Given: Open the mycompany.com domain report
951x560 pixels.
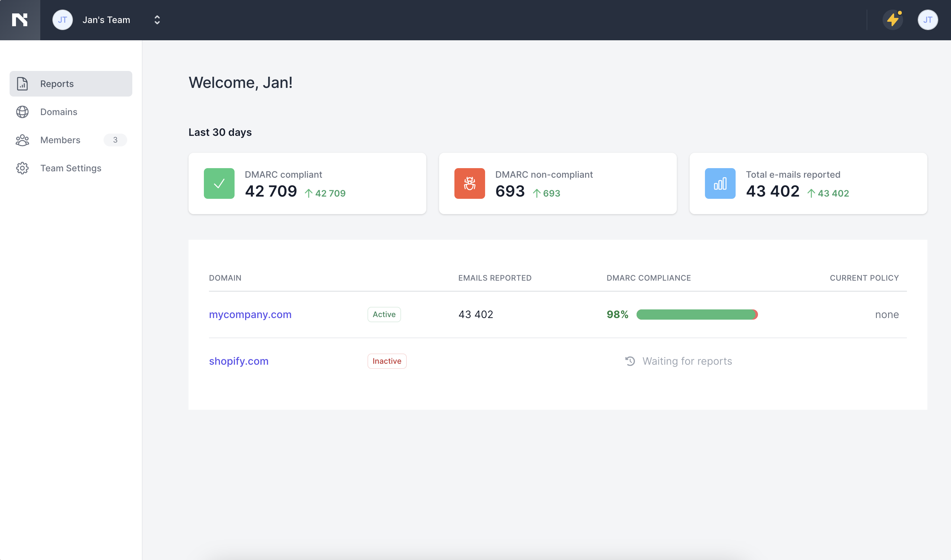Looking at the screenshot, I should pos(250,314).
